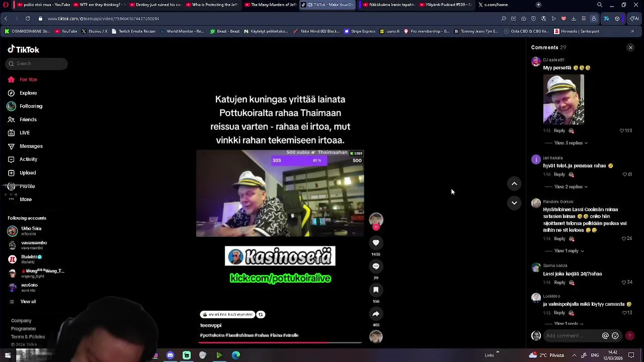Screen dimensions: 644x362
Task: Expand View 3 replies under DJ comment
Action: [571, 143]
